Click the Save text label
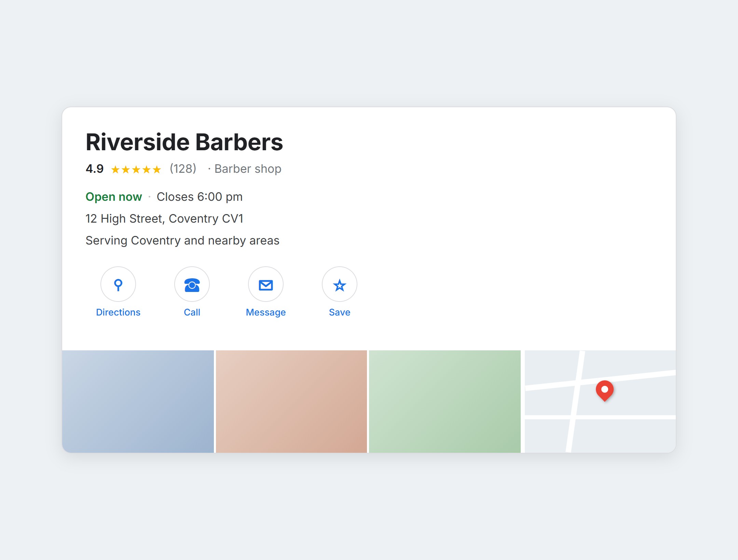This screenshot has height=560, width=738. [x=340, y=312]
